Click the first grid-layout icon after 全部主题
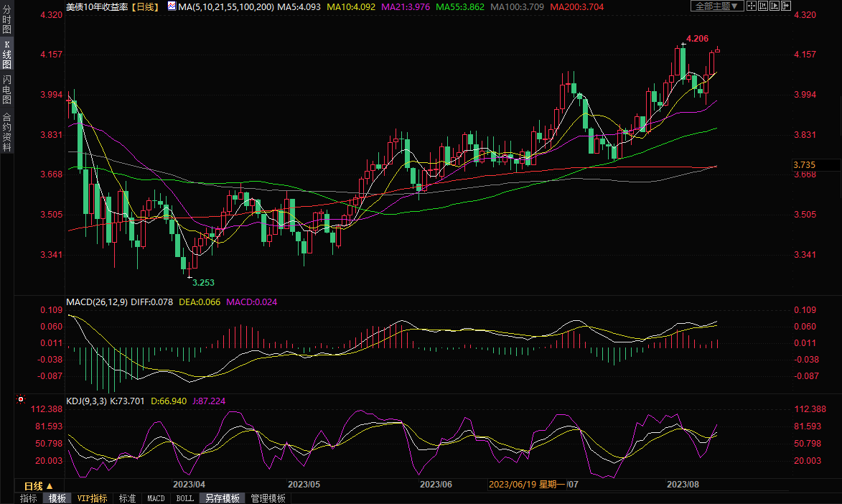 752,6
